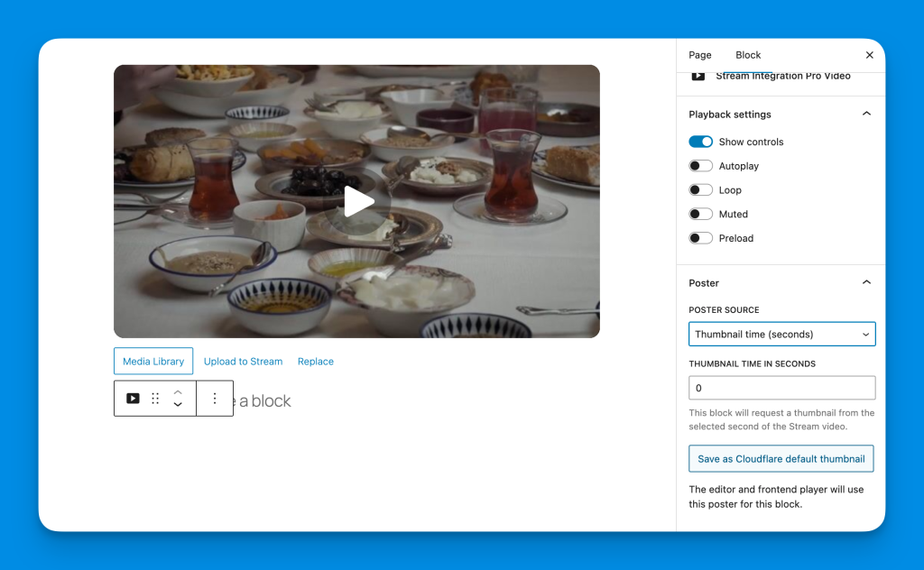Image resolution: width=924 pixels, height=570 pixels.
Task: Switch to the Page tab
Action: point(700,55)
